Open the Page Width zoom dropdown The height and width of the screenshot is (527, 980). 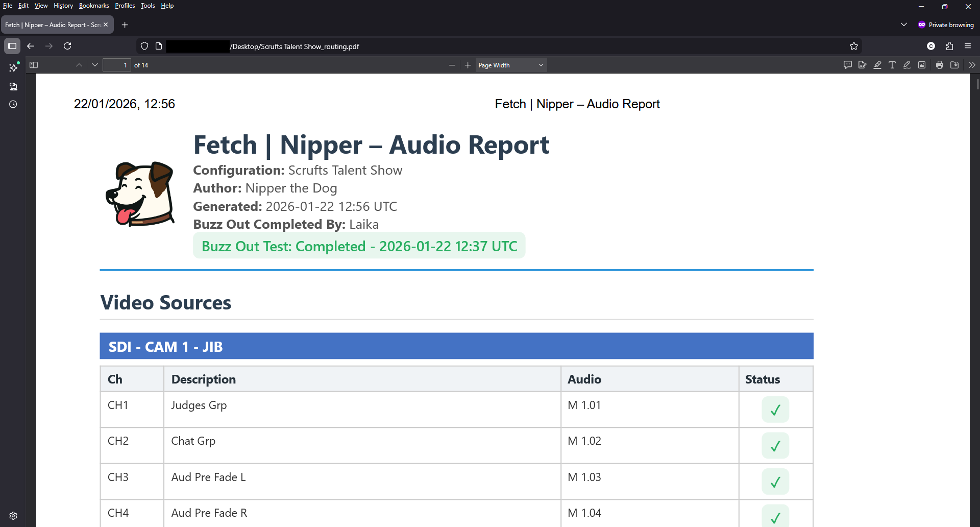pyautogui.click(x=510, y=65)
